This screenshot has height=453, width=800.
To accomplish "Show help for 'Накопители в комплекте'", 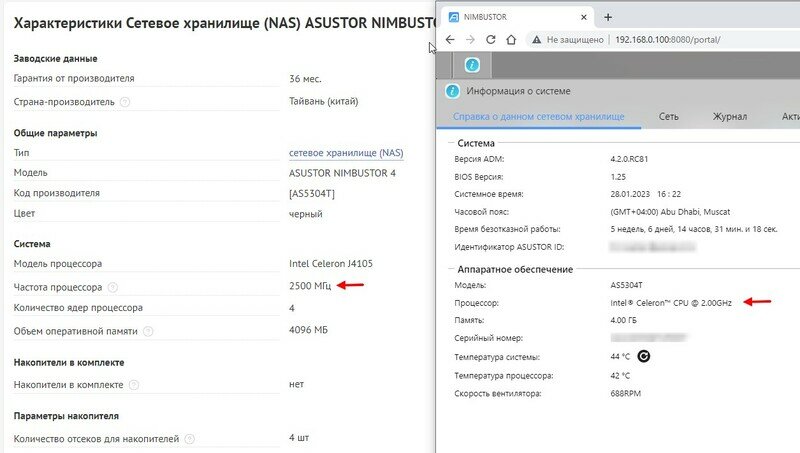I will [134, 385].
